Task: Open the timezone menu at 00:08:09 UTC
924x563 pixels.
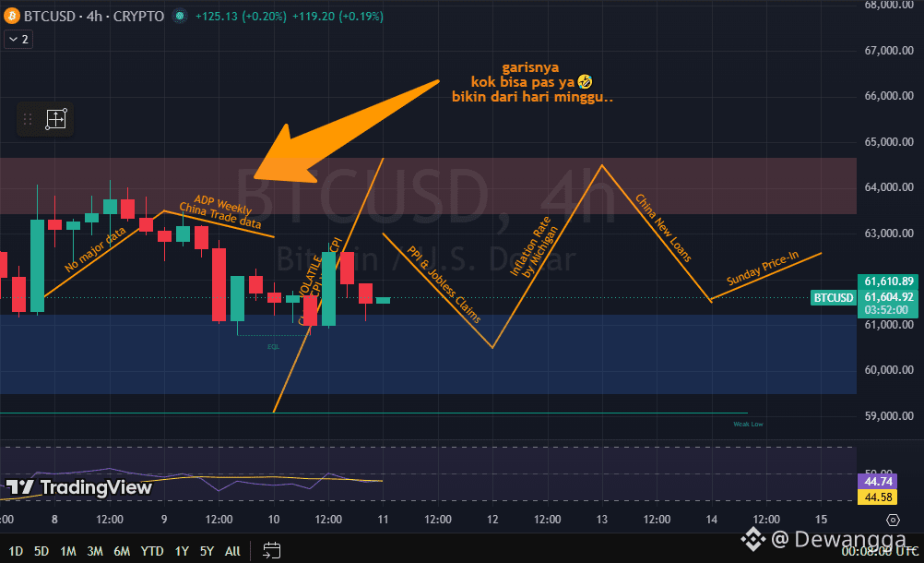Action: [x=879, y=551]
